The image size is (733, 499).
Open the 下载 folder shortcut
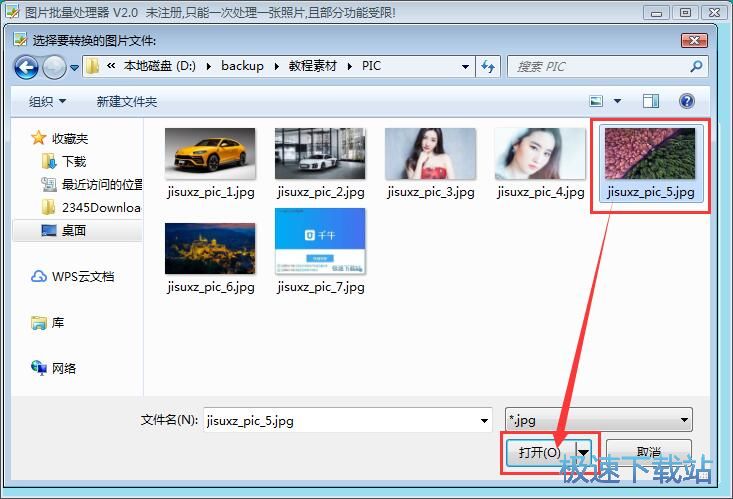pos(64,161)
